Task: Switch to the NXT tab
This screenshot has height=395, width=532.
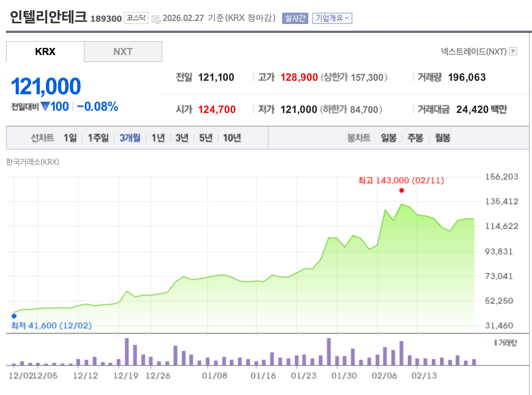Action: [x=123, y=52]
